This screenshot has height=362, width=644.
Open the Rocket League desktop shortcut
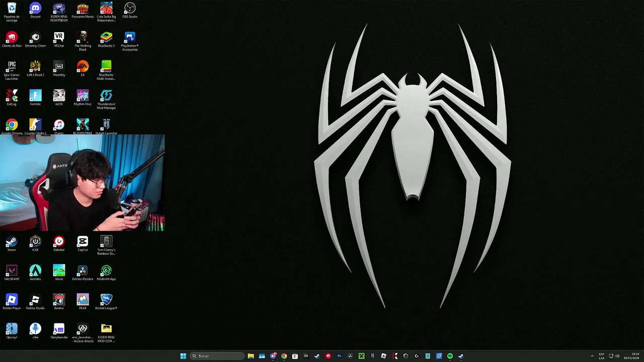(x=106, y=302)
